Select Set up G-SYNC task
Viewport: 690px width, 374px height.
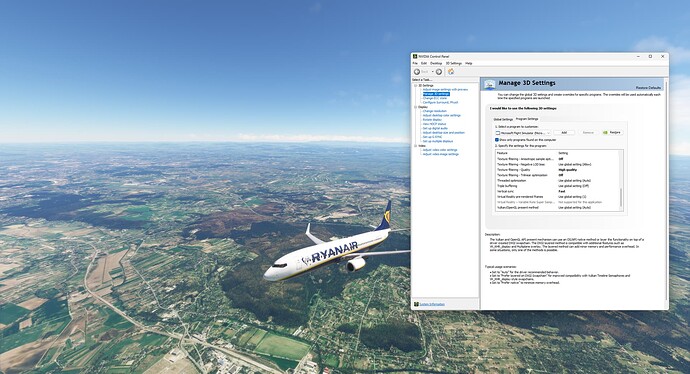pos(432,137)
